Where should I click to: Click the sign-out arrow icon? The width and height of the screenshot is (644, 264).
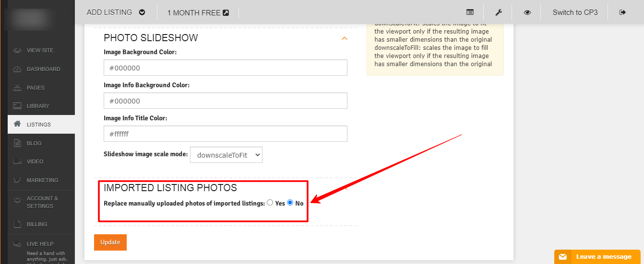pos(623,12)
